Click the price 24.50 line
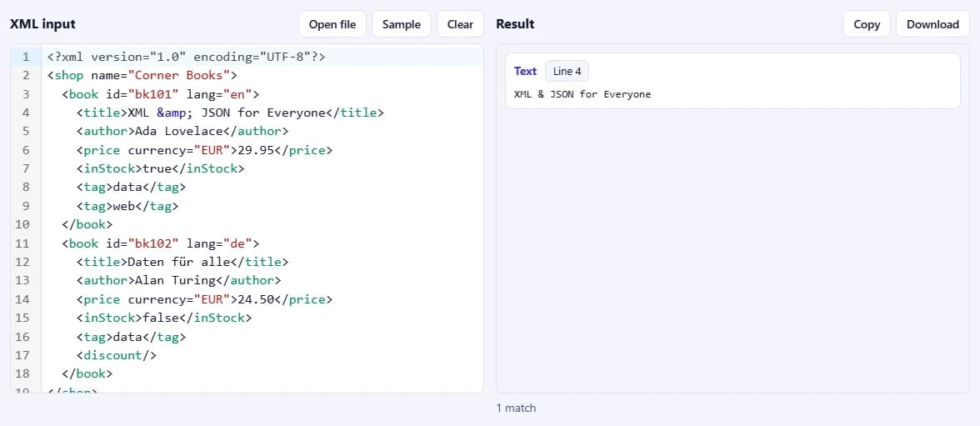Viewport: 980px width, 426px height. [204, 299]
